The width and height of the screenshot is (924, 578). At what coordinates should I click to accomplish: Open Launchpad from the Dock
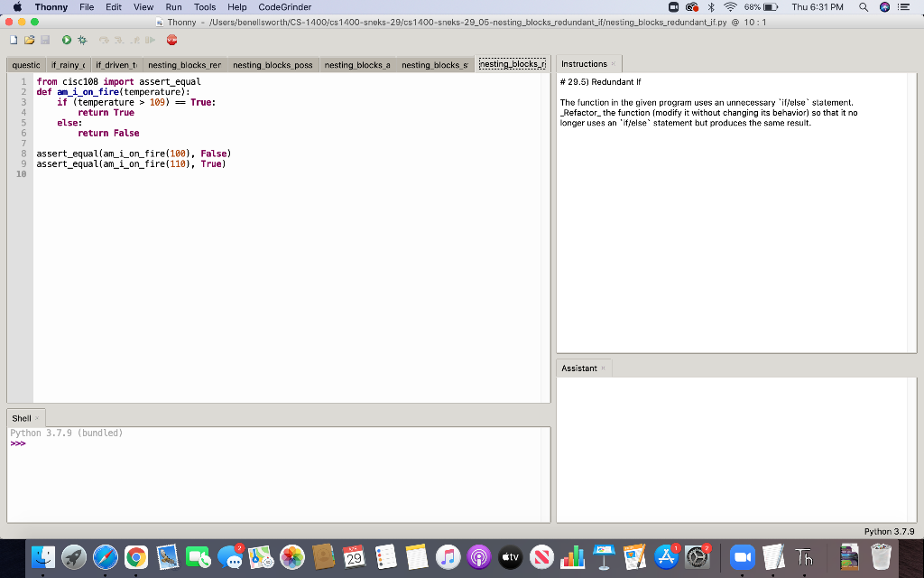point(74,556)
